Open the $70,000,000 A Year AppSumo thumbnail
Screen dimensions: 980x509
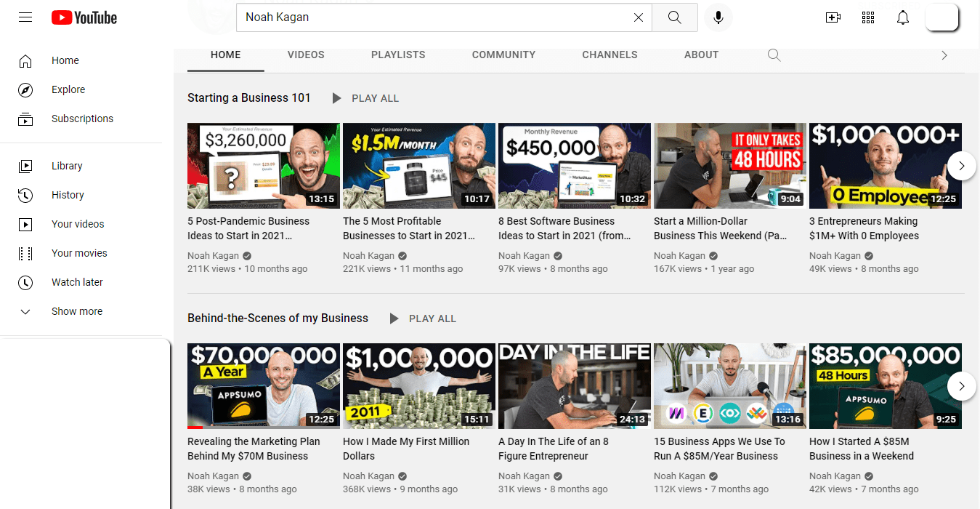tap(264, 386)
